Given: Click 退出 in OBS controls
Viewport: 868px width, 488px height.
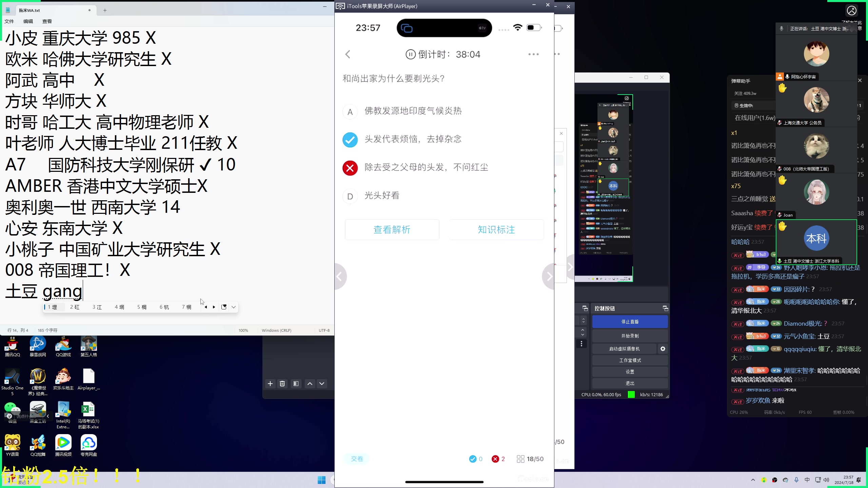Looking at the screenshot, I should pyautogui.click(x=630, y=383).
